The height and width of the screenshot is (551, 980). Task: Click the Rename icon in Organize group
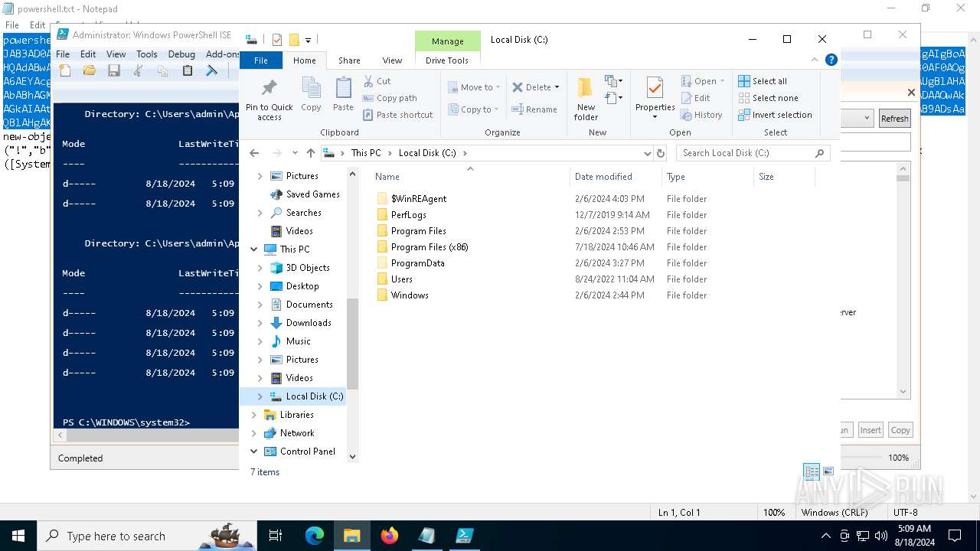click(534, 109)
